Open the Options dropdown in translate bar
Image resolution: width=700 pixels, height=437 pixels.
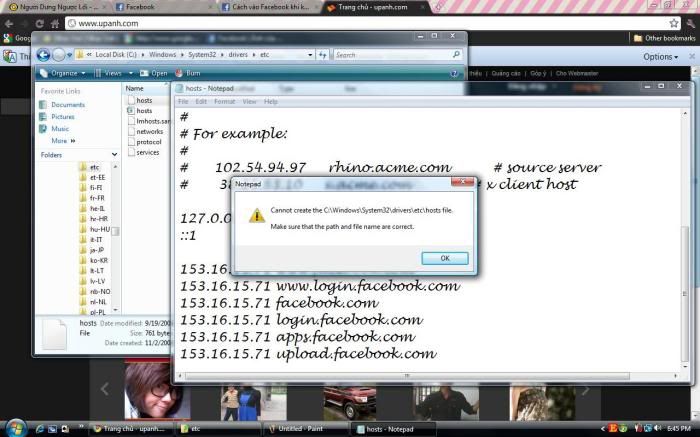660,57
